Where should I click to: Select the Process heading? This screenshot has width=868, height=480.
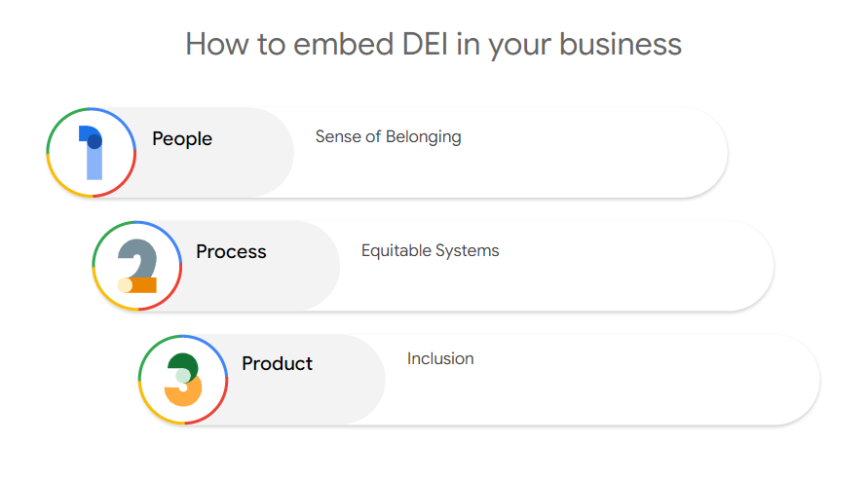(231, 252)
